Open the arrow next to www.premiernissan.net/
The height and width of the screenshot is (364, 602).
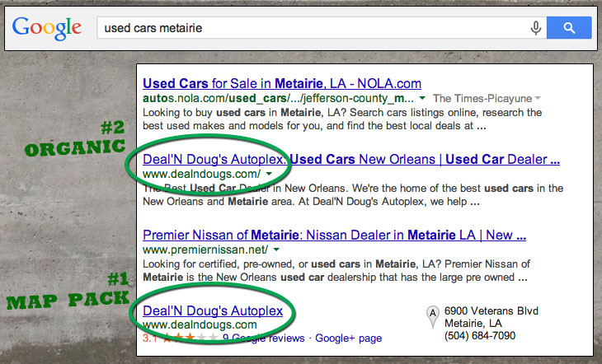click(277, 250)
